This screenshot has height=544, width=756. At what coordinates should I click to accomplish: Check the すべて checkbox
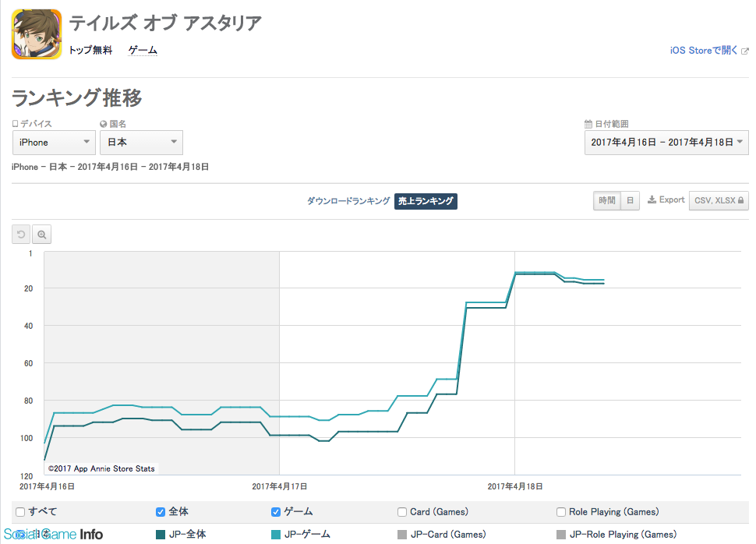pos(20,512)
